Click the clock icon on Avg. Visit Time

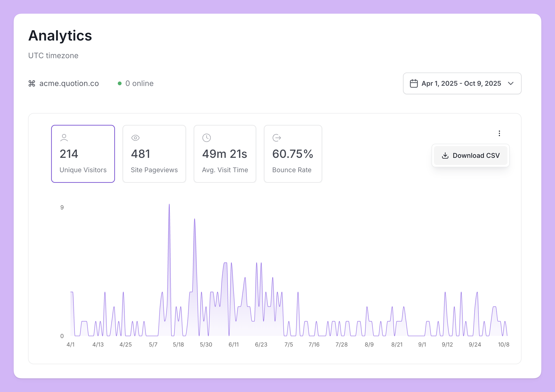(206, 138)
